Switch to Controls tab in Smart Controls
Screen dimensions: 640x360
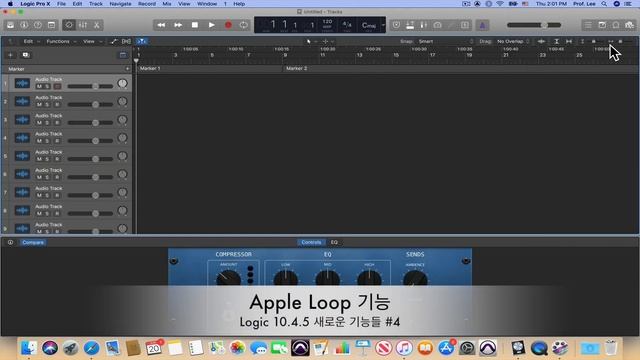[311, 242]
